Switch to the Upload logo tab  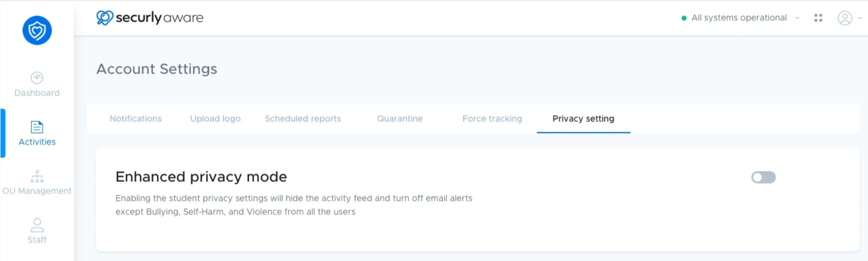tap(215, 119)
